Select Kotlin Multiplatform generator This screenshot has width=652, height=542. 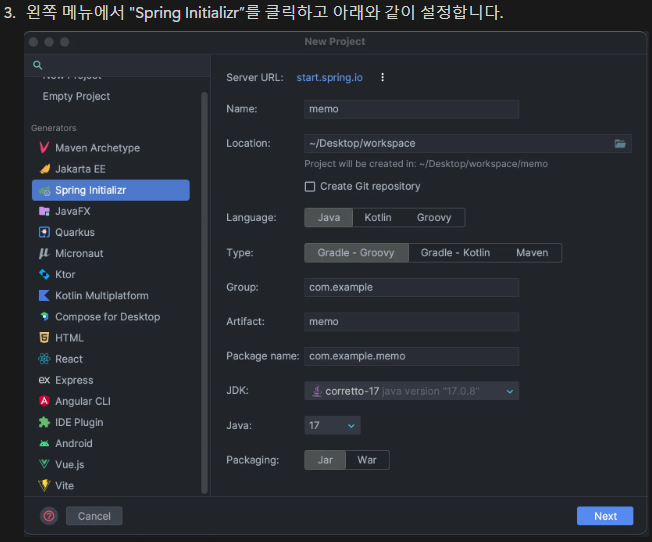[x=111, y=295]
